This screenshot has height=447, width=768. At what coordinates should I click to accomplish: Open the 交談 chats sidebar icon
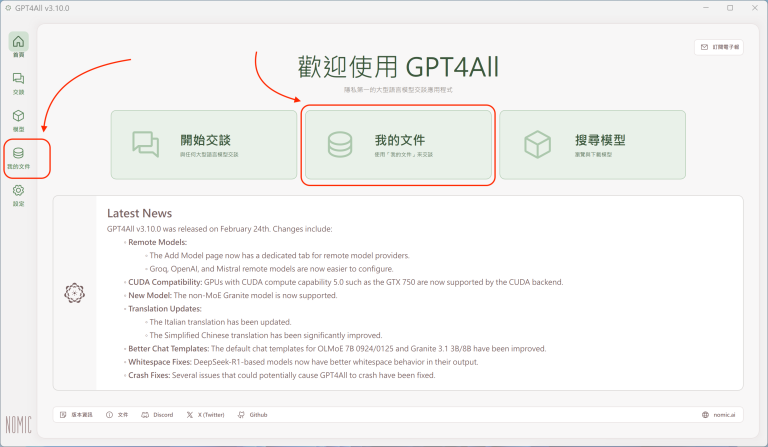[19, 82]
